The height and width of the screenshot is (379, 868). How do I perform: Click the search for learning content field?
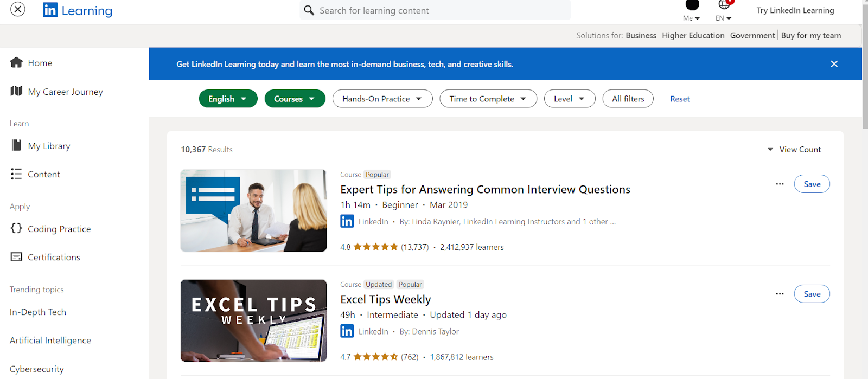point(435,10)
